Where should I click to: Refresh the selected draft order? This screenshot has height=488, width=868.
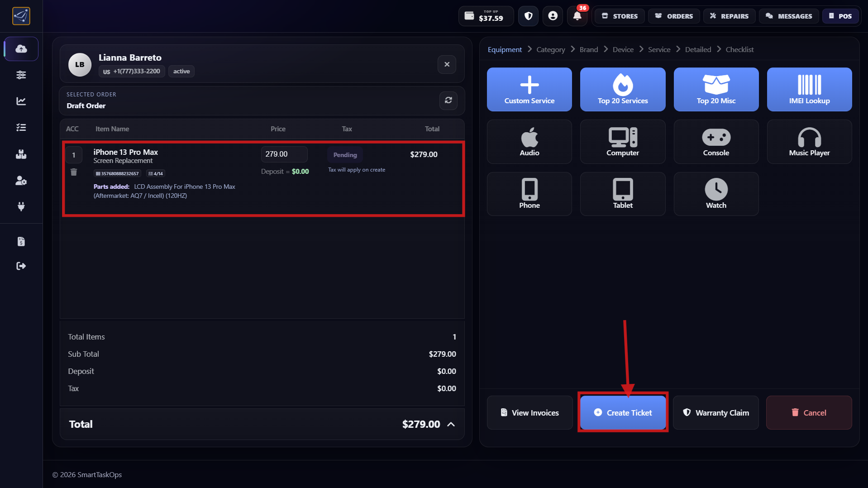[448, 100]
